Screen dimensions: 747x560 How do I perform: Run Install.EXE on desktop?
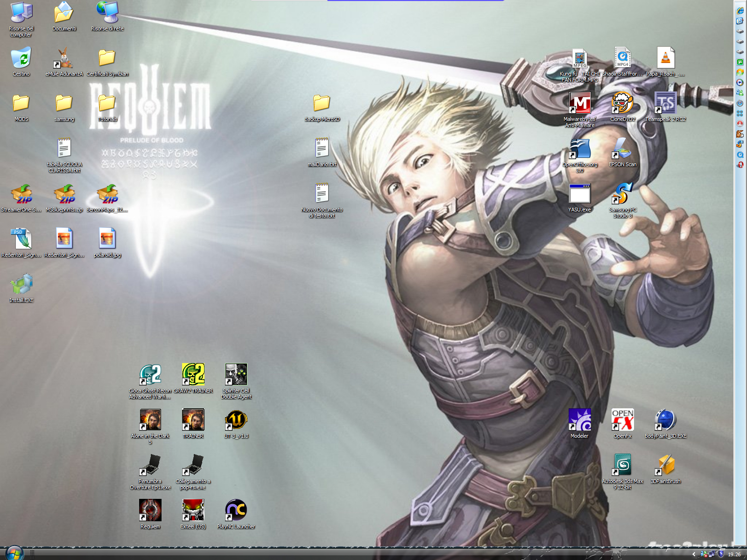click(21, 288)
